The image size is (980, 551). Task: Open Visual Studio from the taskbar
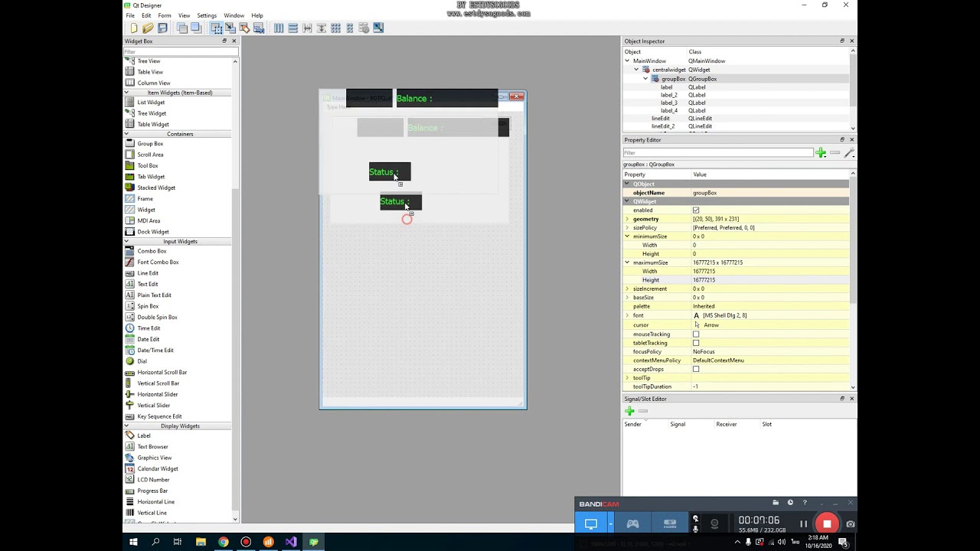291,542
